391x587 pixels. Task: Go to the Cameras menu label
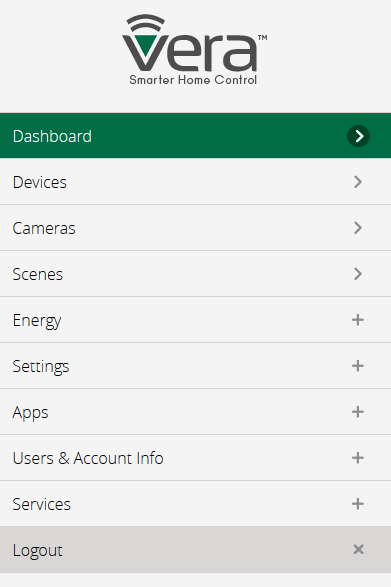coord(44,228)
